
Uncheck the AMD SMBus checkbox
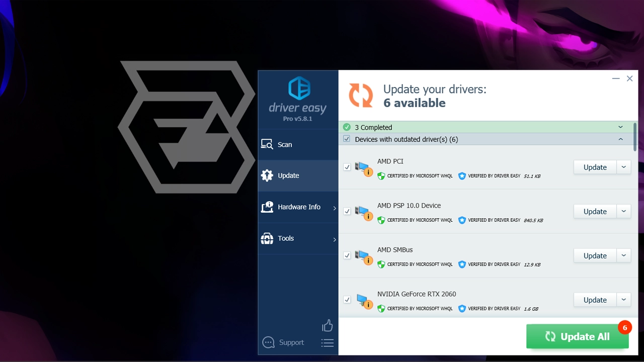click(x=347, y=255)
